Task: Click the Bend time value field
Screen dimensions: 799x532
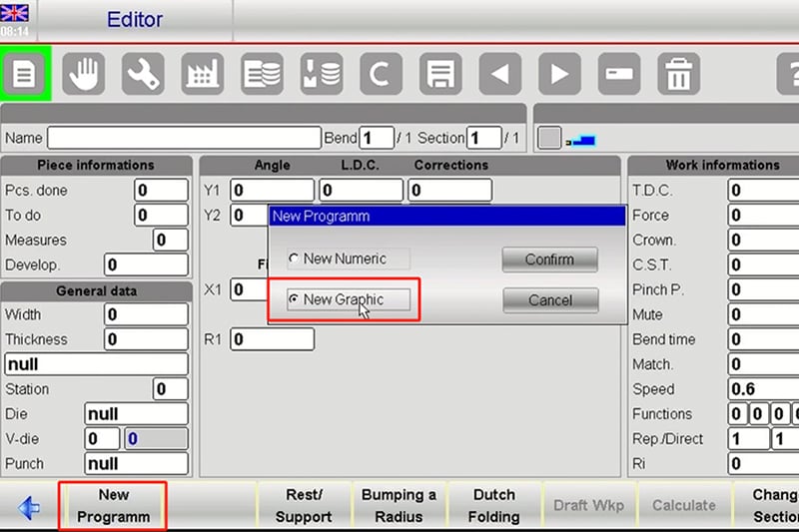Action: [x=763, y=339]
